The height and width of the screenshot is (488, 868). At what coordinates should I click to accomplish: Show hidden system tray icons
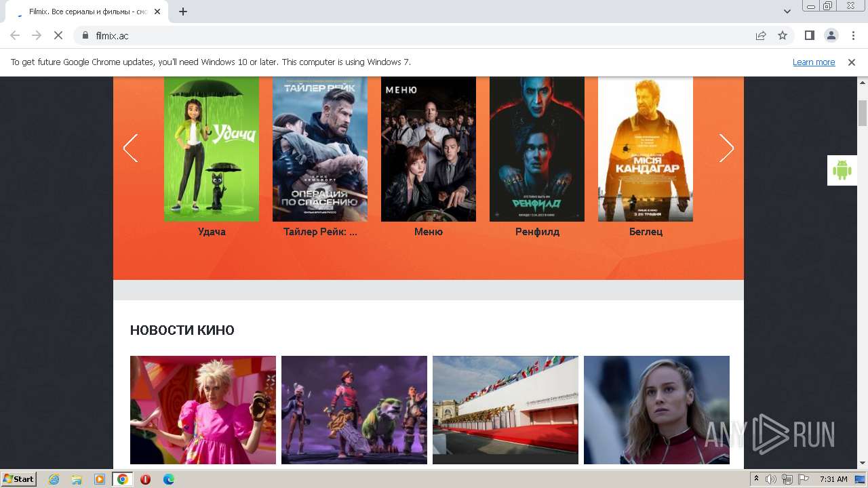tap(757, 479)
